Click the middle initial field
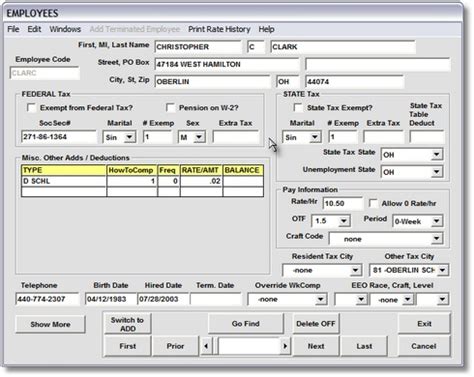Screen dimensions: 474x377 (256, 47)
